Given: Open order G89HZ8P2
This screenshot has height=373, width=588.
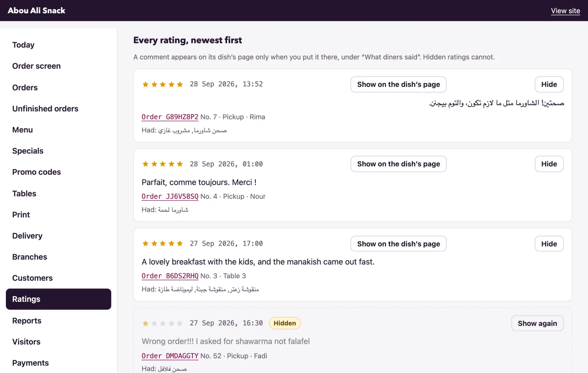Looking at the screenshot, I should [170, 117].
